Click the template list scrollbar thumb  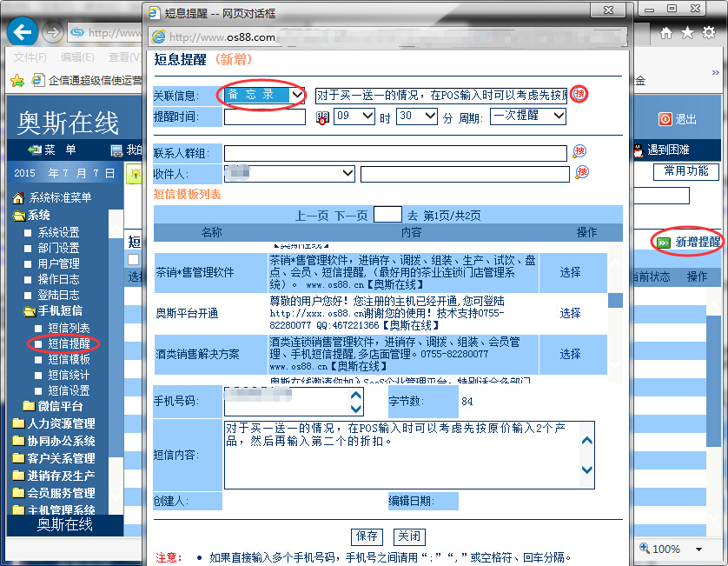click(x=615, y=300)
